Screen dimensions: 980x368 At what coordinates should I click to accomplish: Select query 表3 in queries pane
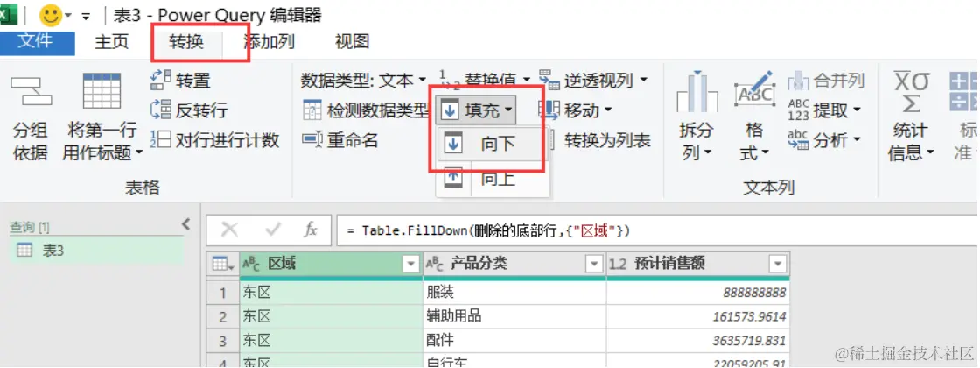[x=97, y=251]
